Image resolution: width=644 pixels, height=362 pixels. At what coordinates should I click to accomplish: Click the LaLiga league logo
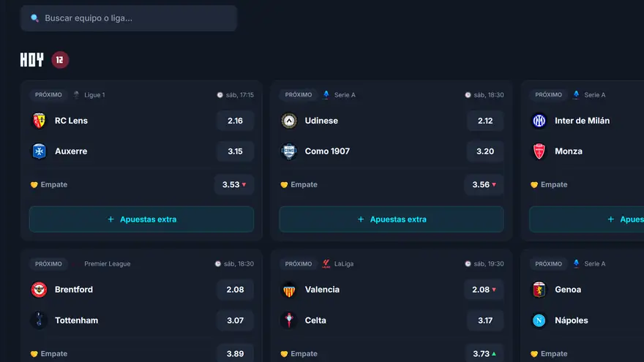(x=326, y=263)
